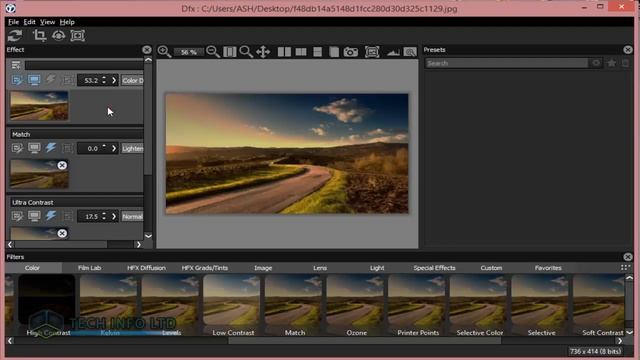Image resolution: width=640 pixels, height=360 pixels.
Task: Switch to horizontal split comparison view
Action: click(x=317, y=52)
